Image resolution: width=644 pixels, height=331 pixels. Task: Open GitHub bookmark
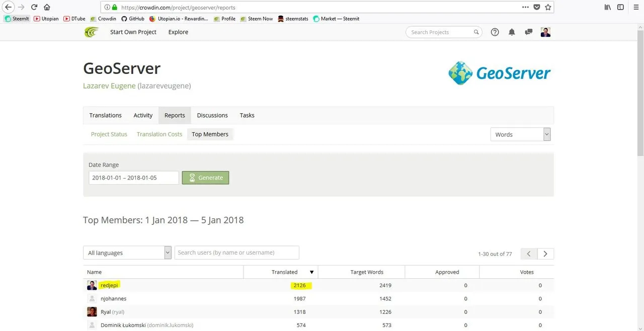tap(133, 19)
